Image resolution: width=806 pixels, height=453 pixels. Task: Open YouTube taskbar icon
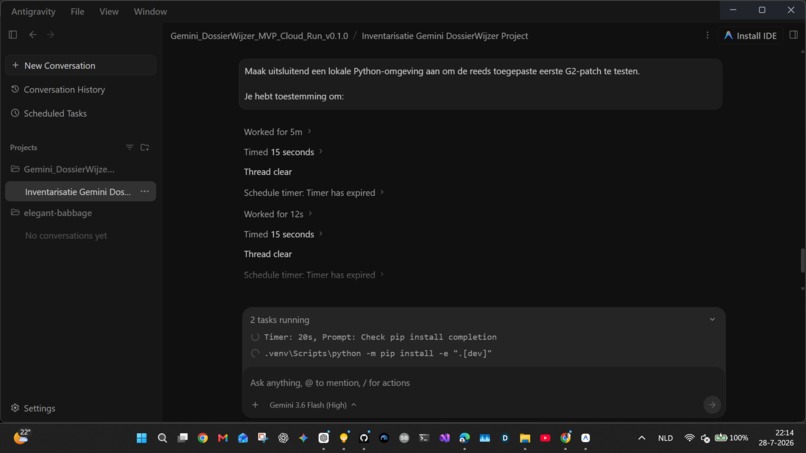(545, 438)
